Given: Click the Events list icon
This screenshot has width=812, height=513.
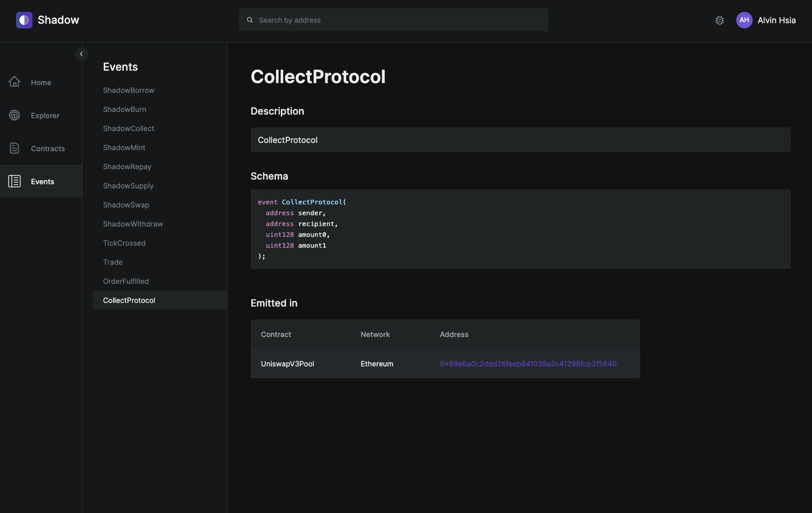Looking at the screenshot, I should pos(14,181).
